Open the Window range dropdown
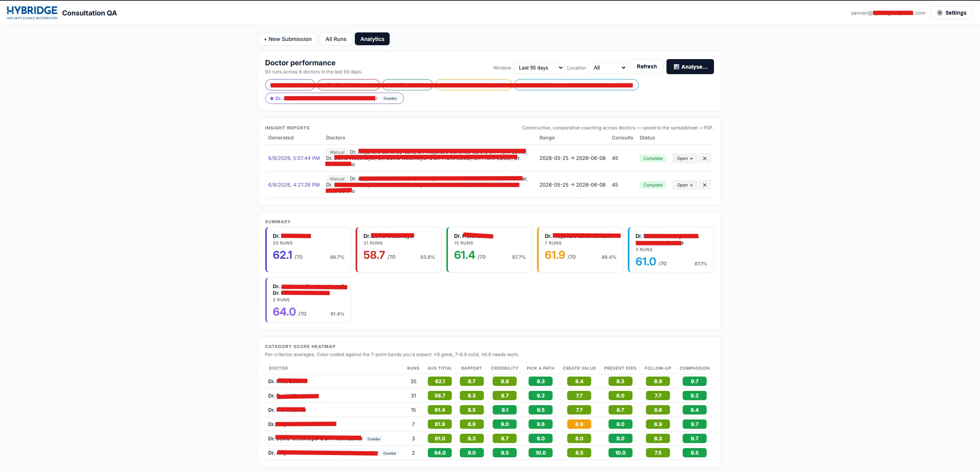The width and height of the screenshot is (980, 472). point(539,68)
